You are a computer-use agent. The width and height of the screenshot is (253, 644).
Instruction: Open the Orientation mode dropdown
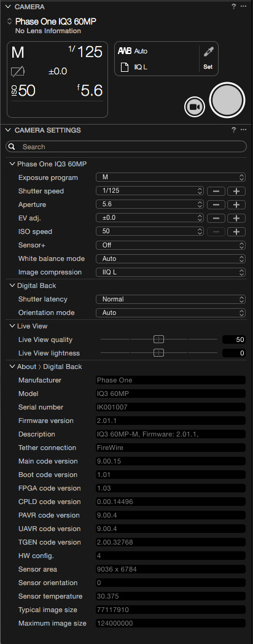coord(171,312)
